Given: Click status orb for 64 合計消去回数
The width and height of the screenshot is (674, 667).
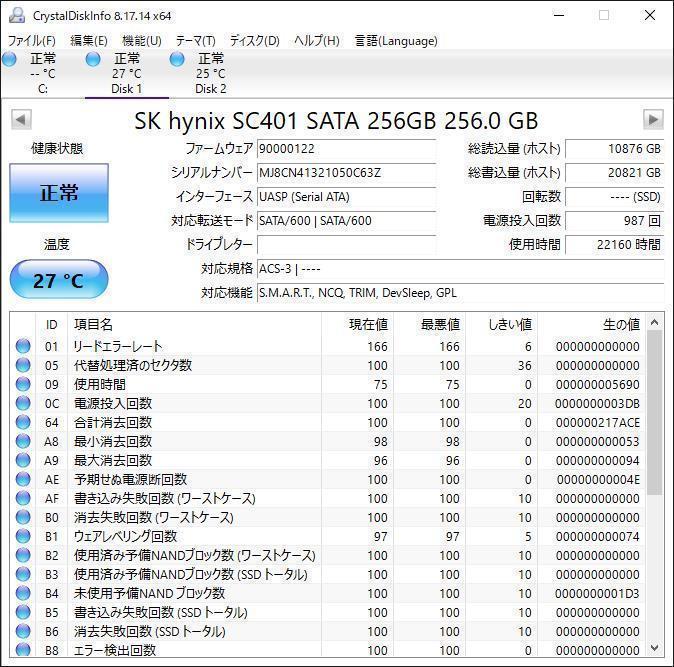Looking at the screenshot, I should 23,422.
